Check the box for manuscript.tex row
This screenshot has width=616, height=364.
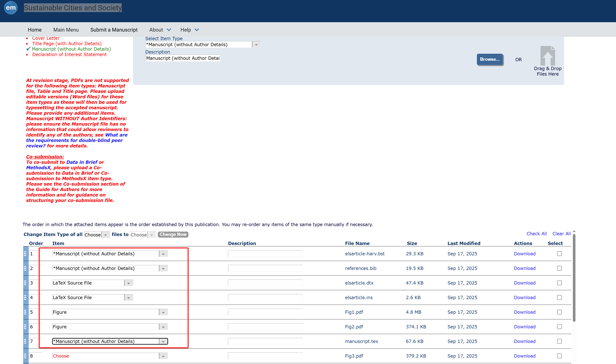pyautogui.click(x=559, y=341)
